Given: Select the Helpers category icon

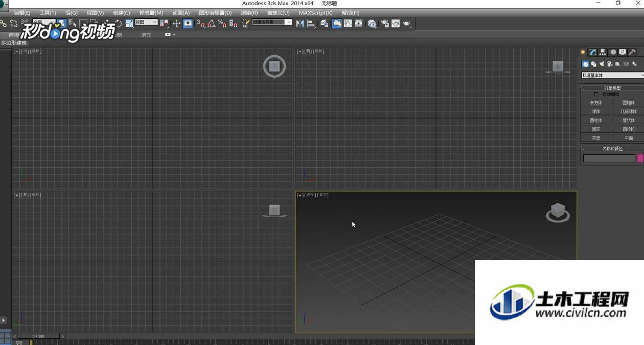Looking at the screenshot, I should (618, 64).
